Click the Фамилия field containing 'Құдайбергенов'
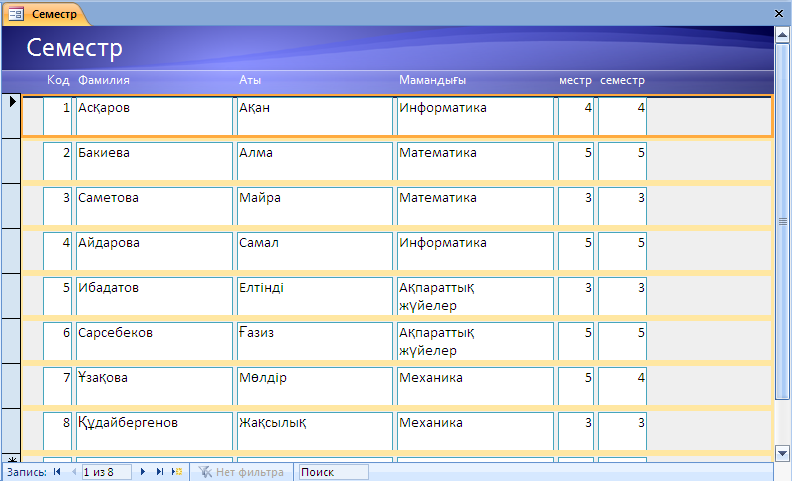This screenshot has height=481, width=792. click(x=155, y=430)
